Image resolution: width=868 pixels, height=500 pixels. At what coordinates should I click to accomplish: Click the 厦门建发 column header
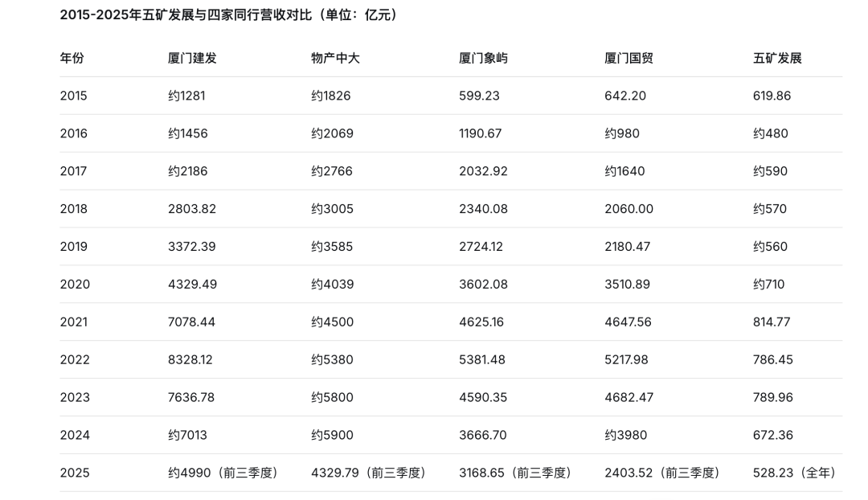coord(192,58)
